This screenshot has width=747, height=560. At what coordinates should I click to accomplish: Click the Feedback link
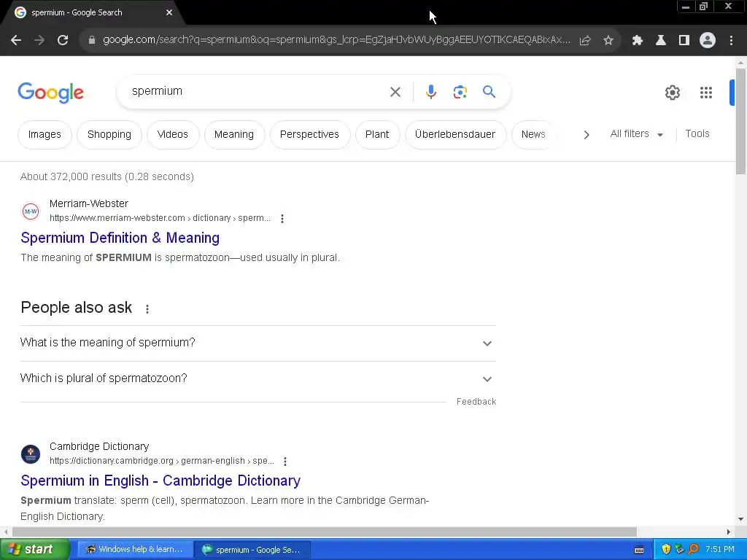point(476,402)
